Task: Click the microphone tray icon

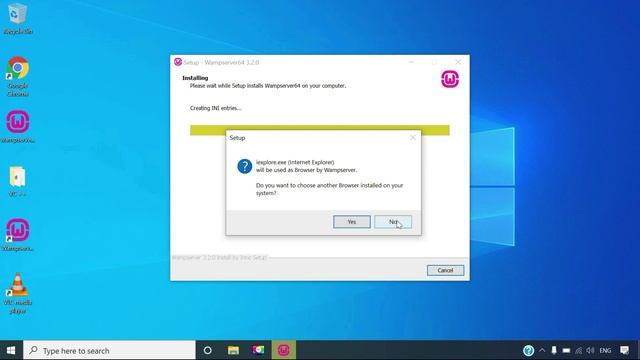Action: click(x=554, y=350)
